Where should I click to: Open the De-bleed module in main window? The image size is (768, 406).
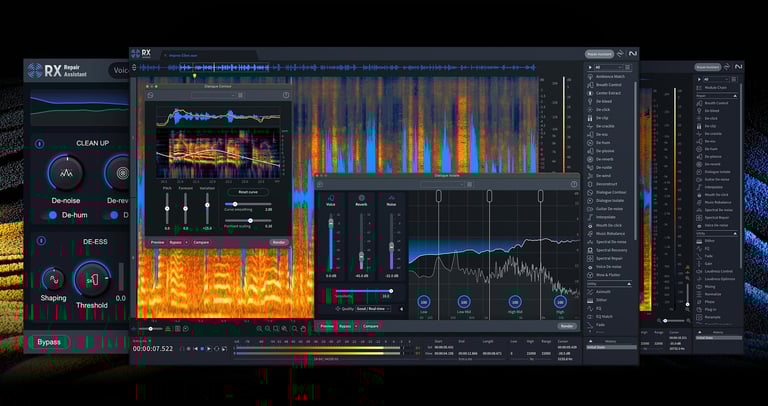tap(602, 101)
